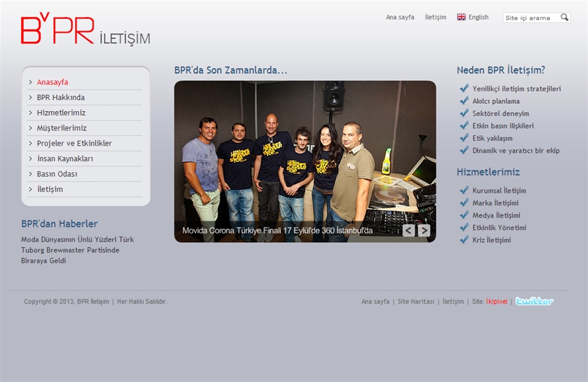Screen dimensions: 588x382
Task: Click Etkin basın ilişkileri
Action: click(503, 126)
